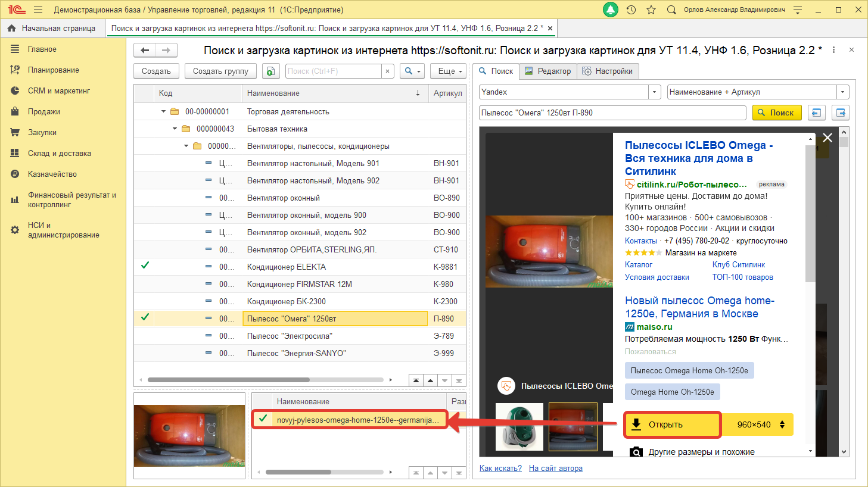Open Планирование section in sidebar
The image size is (868, 487).
tap(54, 70)
